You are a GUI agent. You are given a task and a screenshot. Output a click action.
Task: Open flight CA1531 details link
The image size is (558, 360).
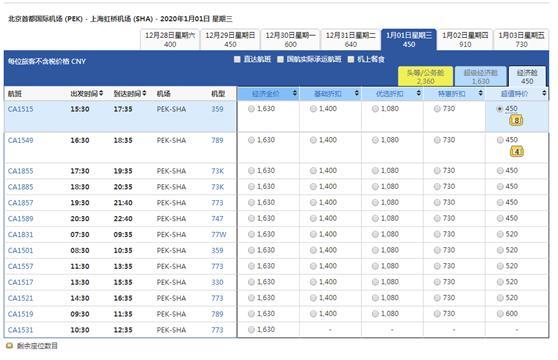[x=21, y=330]
